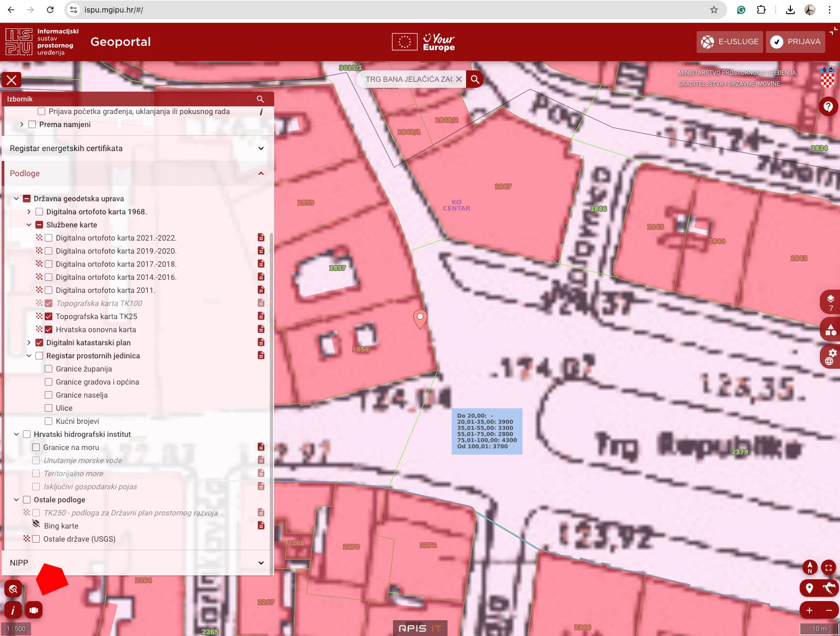The height and width of the screenshot is (636, 840).
Task: Open Chrome downloads icon
Action: pos(790,10)
